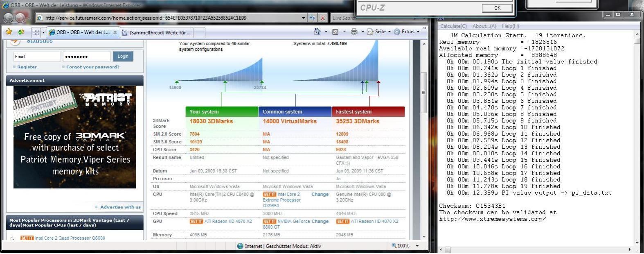Click the 35253 3DMarks fastest score
Image resolution: width=644 pixels, height=254 pixels.
[358, 121]
